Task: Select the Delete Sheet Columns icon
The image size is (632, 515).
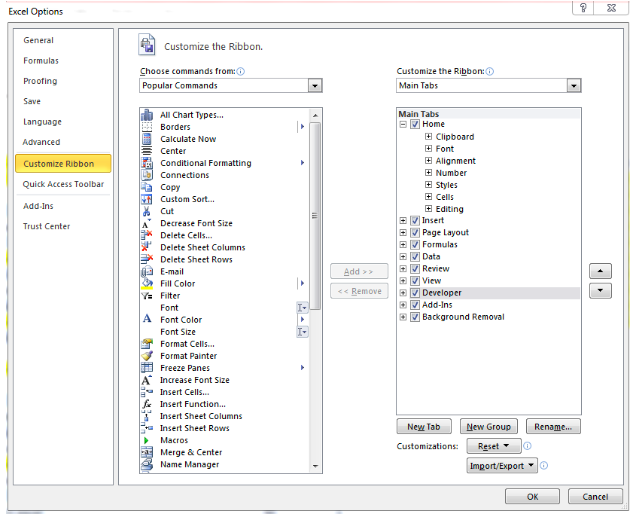Action: [147, 247]
